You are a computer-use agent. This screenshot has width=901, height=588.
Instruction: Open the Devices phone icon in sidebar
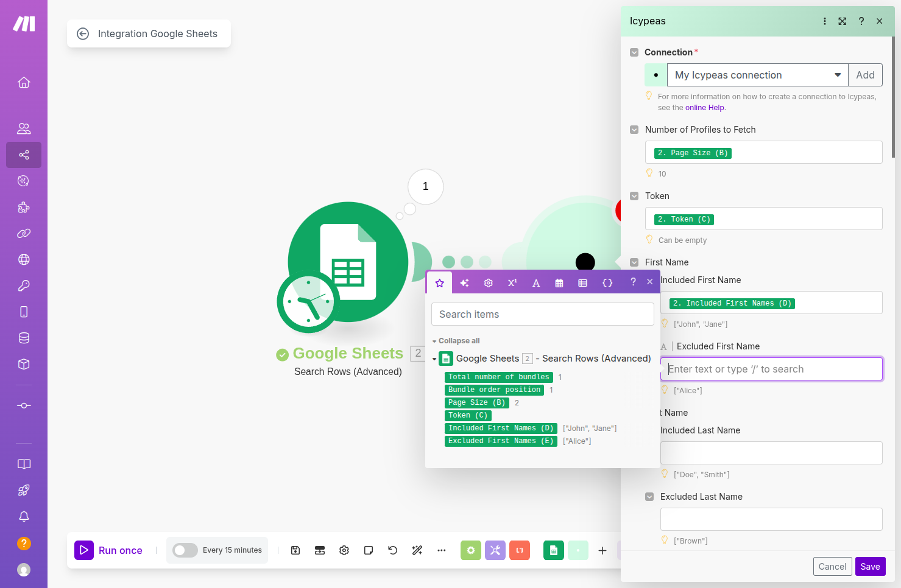(x=24, y=312)
